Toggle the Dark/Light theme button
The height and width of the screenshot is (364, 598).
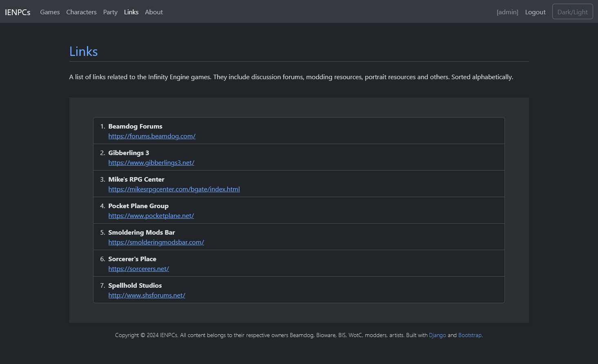click(572, 12)
